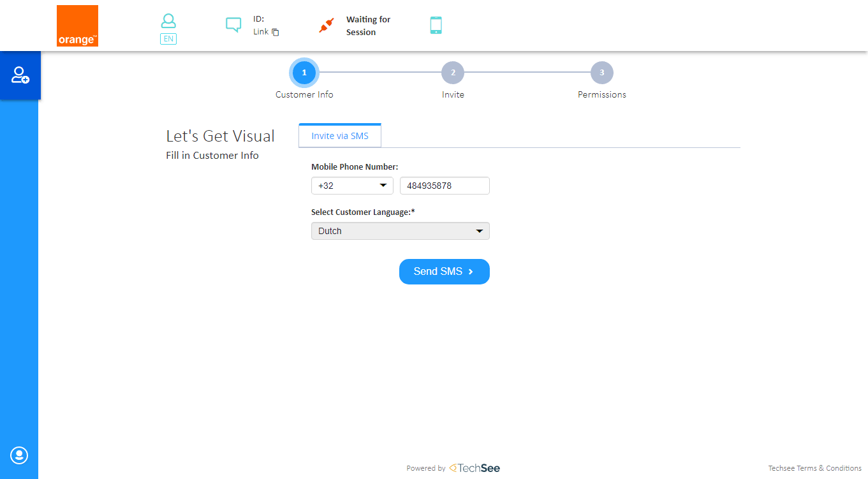Click the TechSee logo in footer
Screen dimensions: 868x479
[474, 468]
